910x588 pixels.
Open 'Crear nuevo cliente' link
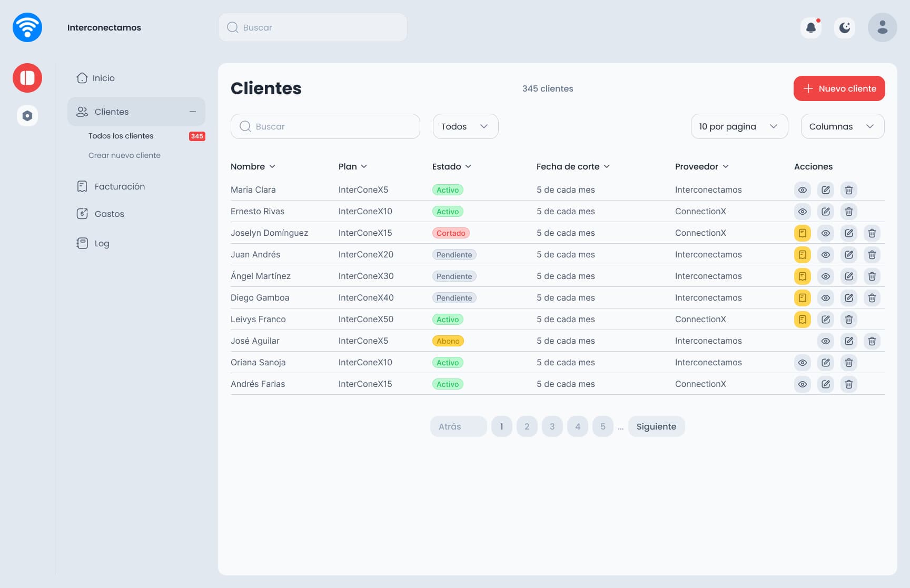tap(124, 155)
